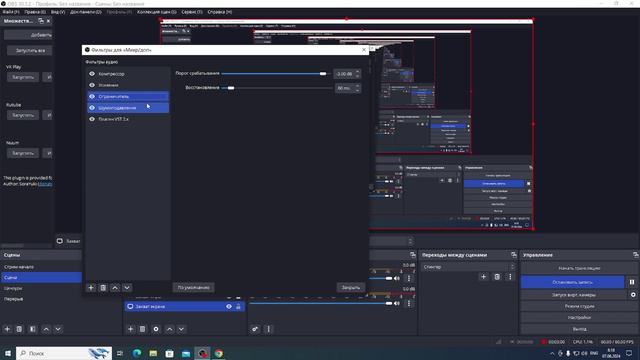
Task: Click Запустить все in multi-stream panel
Action: [x=30, y=51]
